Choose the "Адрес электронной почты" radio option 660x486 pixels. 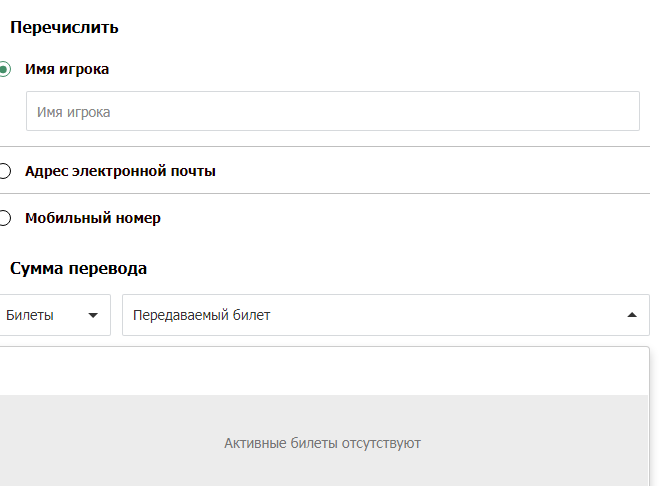click(x=5, y=171)
